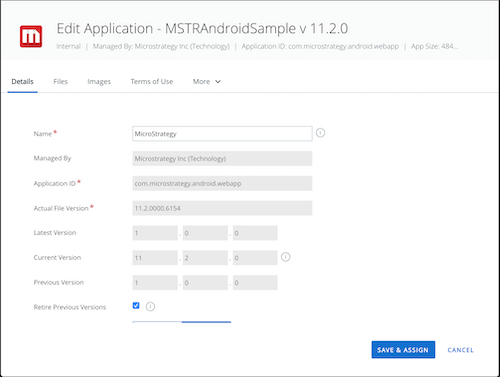Image resolution: width=500 pixels, height=377 pixels.
Task: Click the Cancel link
Action: coord(460,350)
